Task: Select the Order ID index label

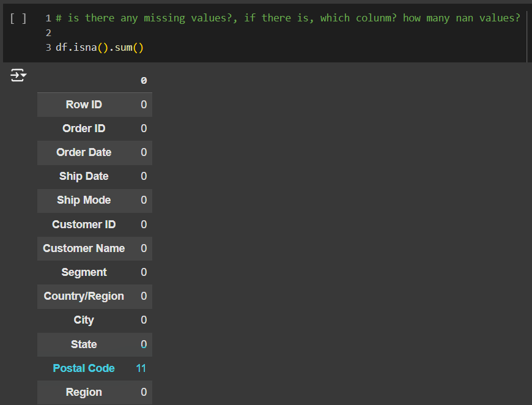Action: point(84,128)
